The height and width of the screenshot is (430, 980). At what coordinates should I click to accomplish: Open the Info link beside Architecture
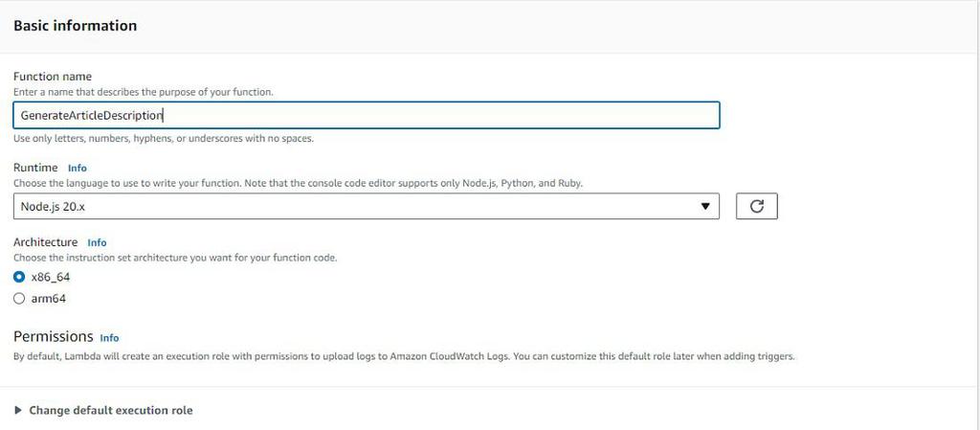coord(97,242)
